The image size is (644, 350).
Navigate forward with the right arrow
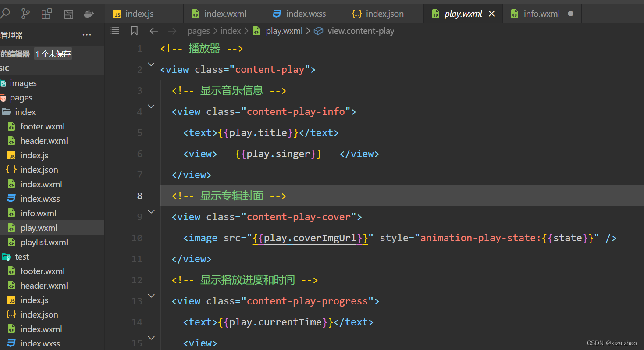tap(172, 31)
